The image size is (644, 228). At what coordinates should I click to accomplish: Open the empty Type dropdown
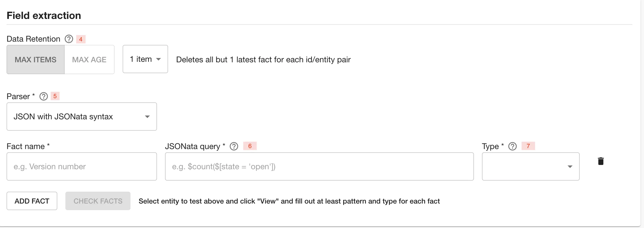pos(530,166)
